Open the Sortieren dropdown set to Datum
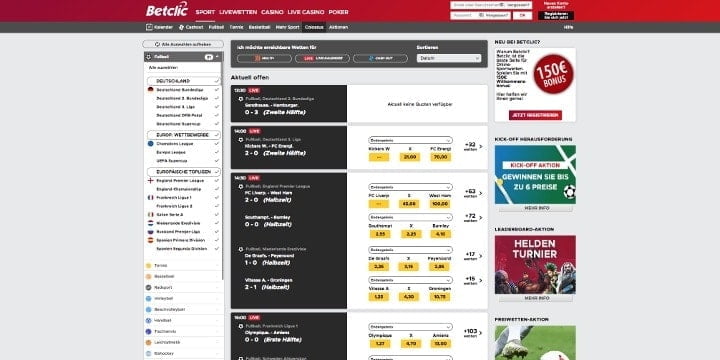This screenshot has height=360, width=720. (x=449, y=58)
